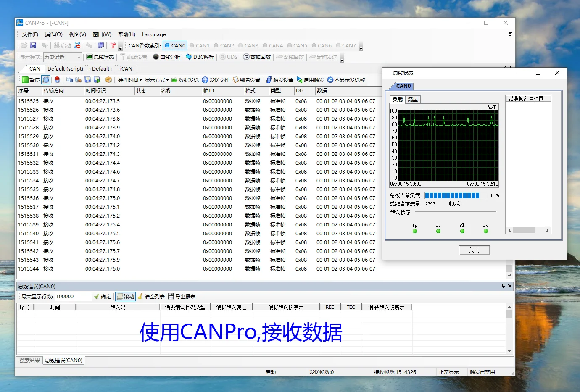Screen dimensions: 580x392
Task: Switch to the 流量 tab in bus status
Action: tap(413, 100)
